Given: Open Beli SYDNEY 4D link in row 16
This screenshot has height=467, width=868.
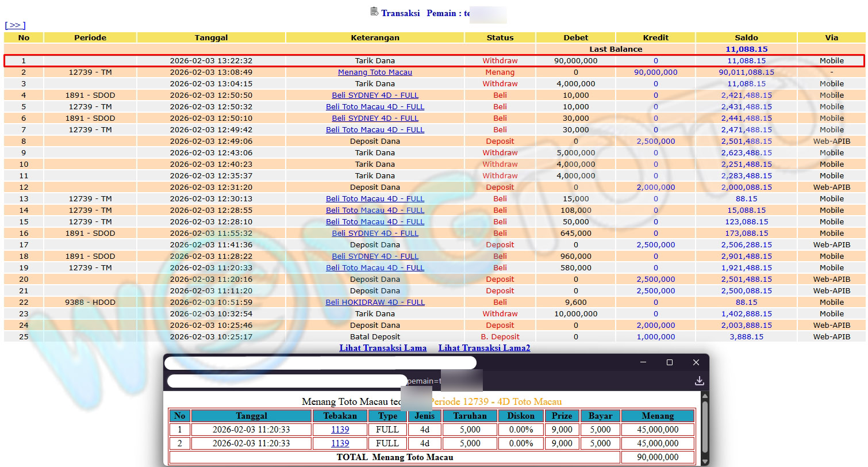Looking at the screenshot, I should 375,234.
